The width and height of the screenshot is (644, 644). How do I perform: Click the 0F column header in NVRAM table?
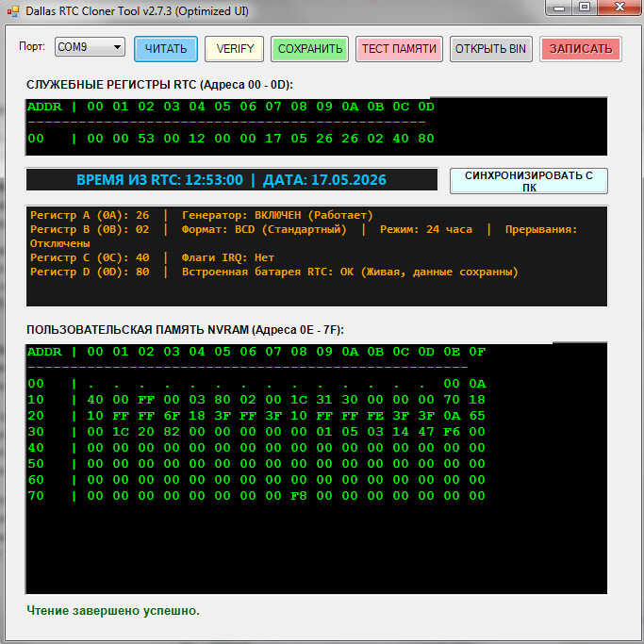tap(477, 352)
